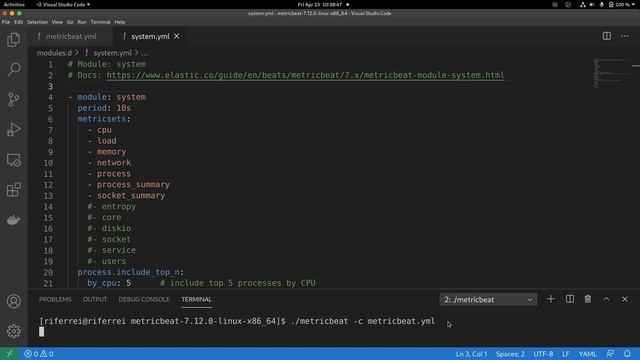This screenshot has width=640, height=360.
Task: Click 'process.include_top_n:' on line 20
Action: [131, 272]
